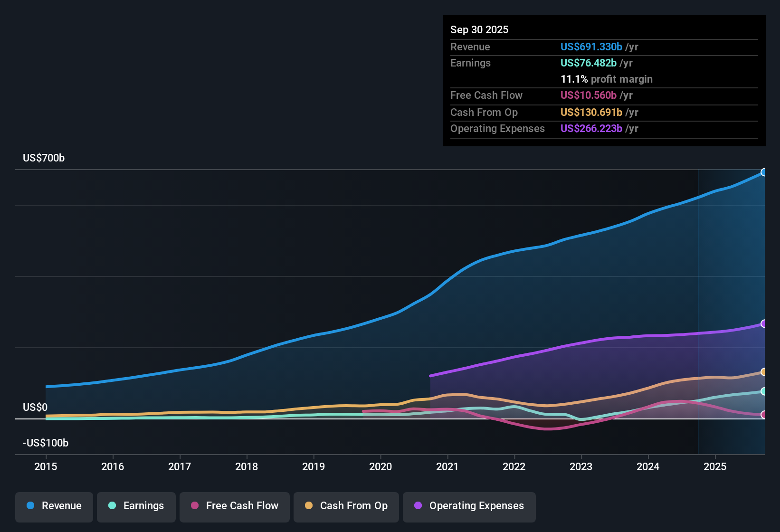Click the orange Cash From Op legend dot

point(309,506)
